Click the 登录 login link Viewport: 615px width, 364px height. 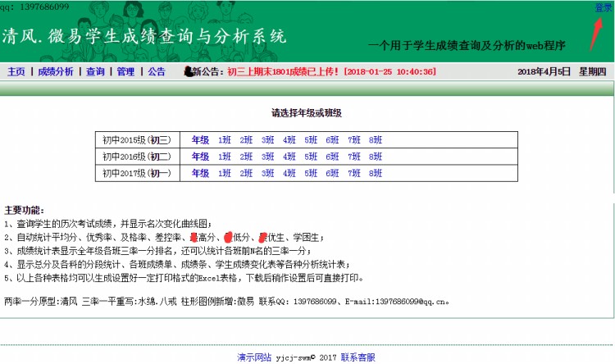pyautogui.click(x=604, y=7)
